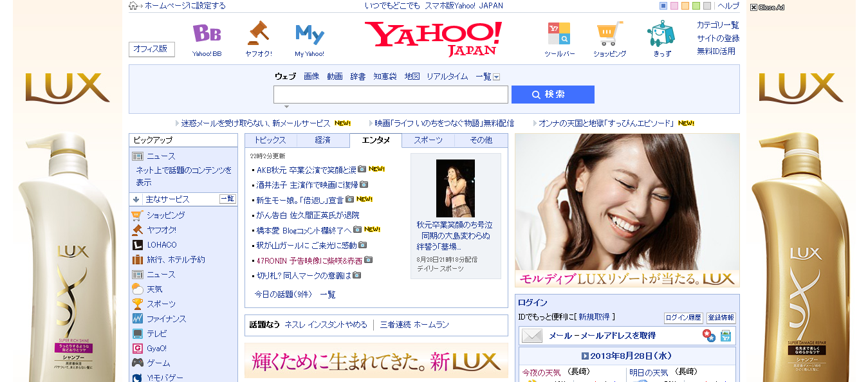Collapse the 主なサービス down arrow
868x382 pixels.
coord(136,199)
